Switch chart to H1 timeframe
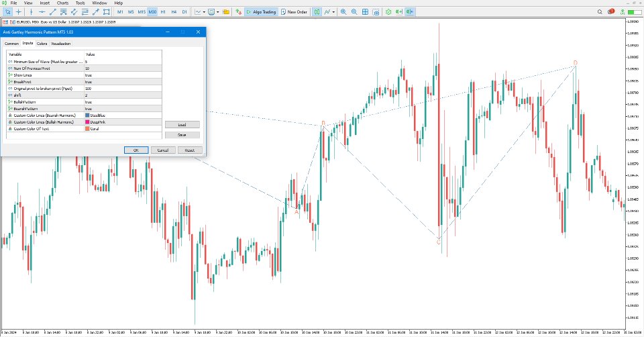The image size is (644, 337). tap(163, 12)
